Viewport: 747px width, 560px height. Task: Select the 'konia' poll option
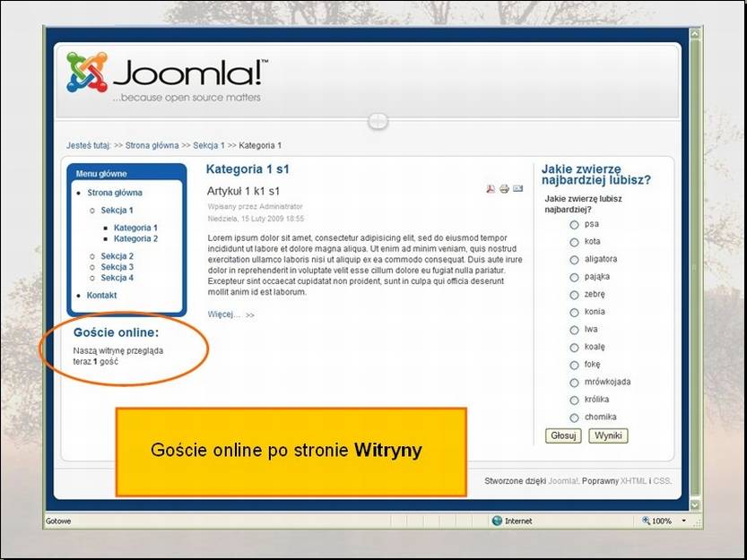pos(575,313)
